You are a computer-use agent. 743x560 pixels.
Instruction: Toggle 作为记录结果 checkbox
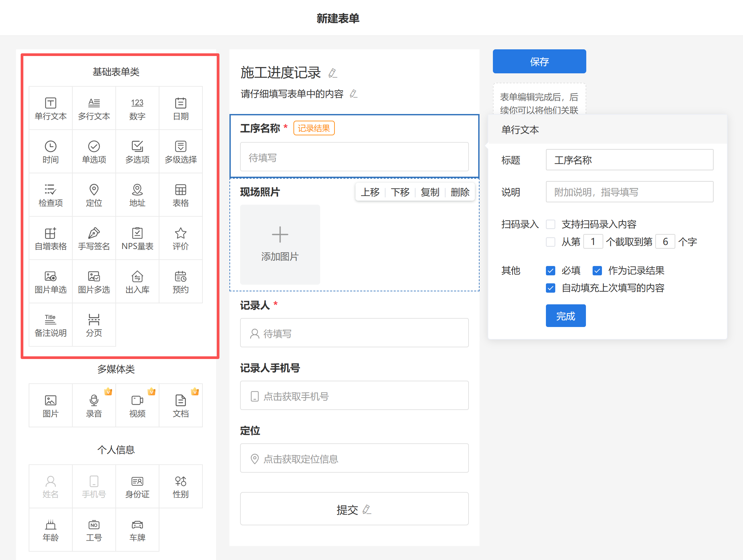[x=597, y=271]
